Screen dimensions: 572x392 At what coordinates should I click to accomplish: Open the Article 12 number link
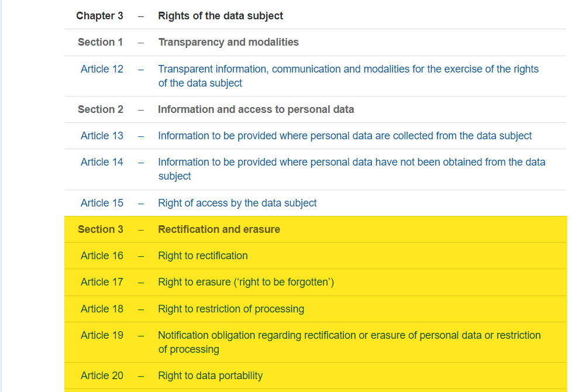102,69
